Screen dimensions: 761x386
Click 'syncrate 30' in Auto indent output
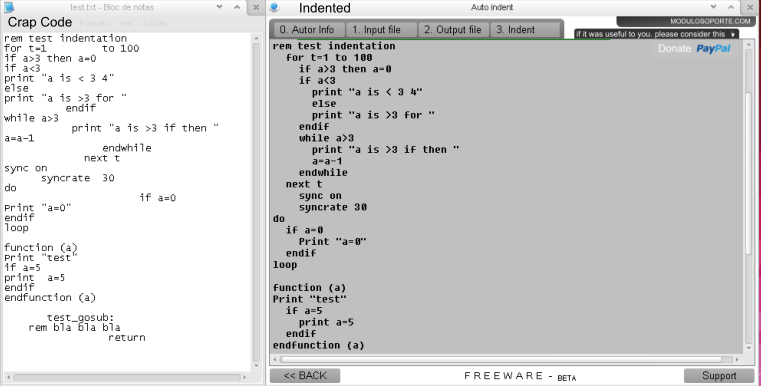click(x=332, y=207)
